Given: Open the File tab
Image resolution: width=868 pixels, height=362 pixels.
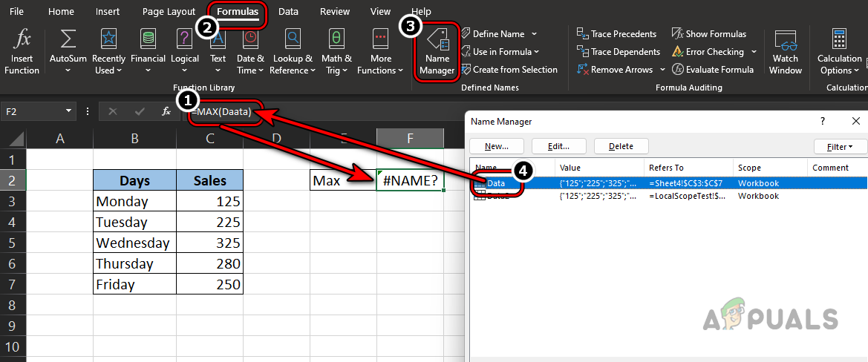Looking at the screenshot, I should pos(16,11).
